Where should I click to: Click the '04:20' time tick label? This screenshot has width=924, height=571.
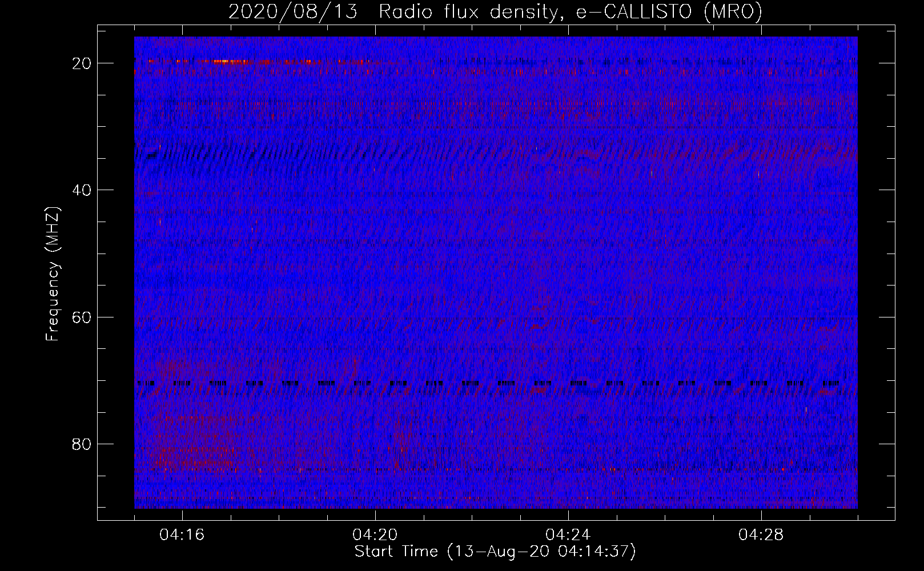coord(375,535)
